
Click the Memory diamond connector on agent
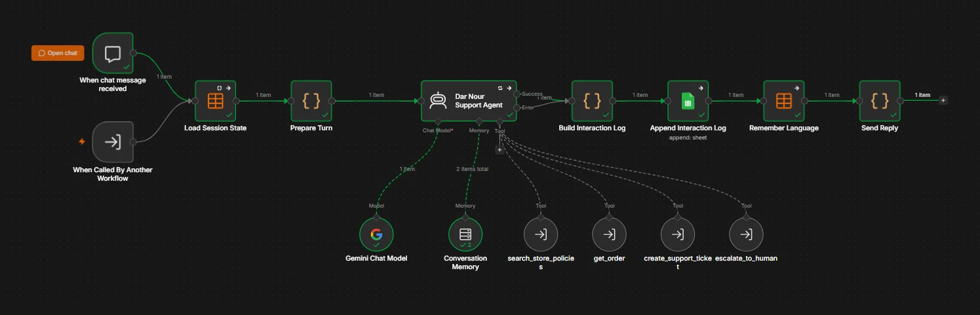point(479,122)
